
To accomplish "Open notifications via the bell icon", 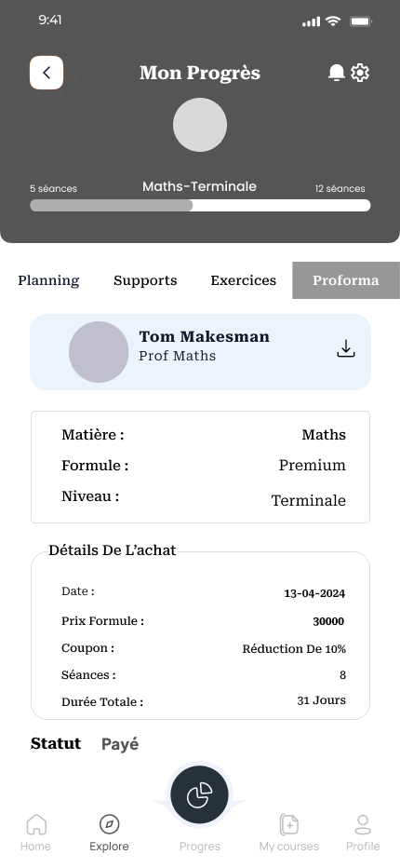I will pyautogui.click(x=337, y=73).
